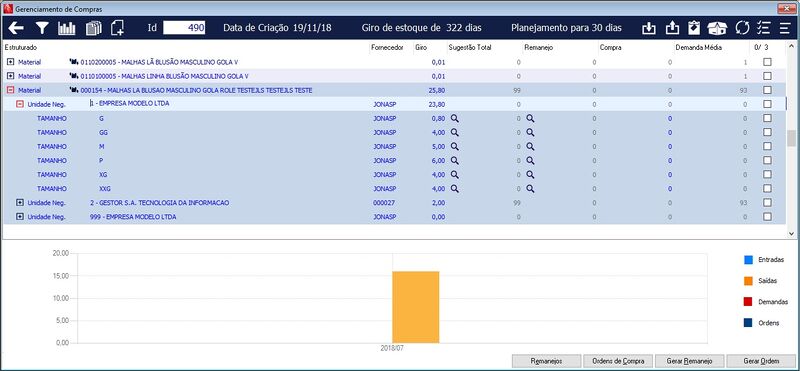Create new document with plus-page icon
Image resolution: width=800 pixels, height=371 pixels.
click(x=117, y=28)
